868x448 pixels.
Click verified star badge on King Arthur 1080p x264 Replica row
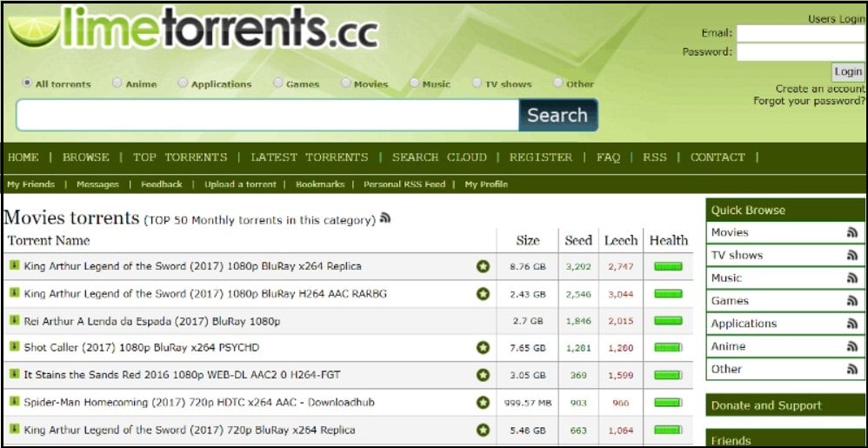pyautogui.click(x=484, y=267)
